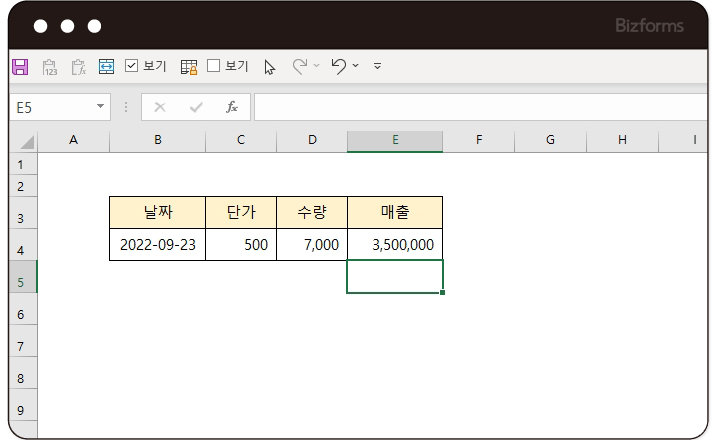Click the Undo arrow icon

(339, 66)
